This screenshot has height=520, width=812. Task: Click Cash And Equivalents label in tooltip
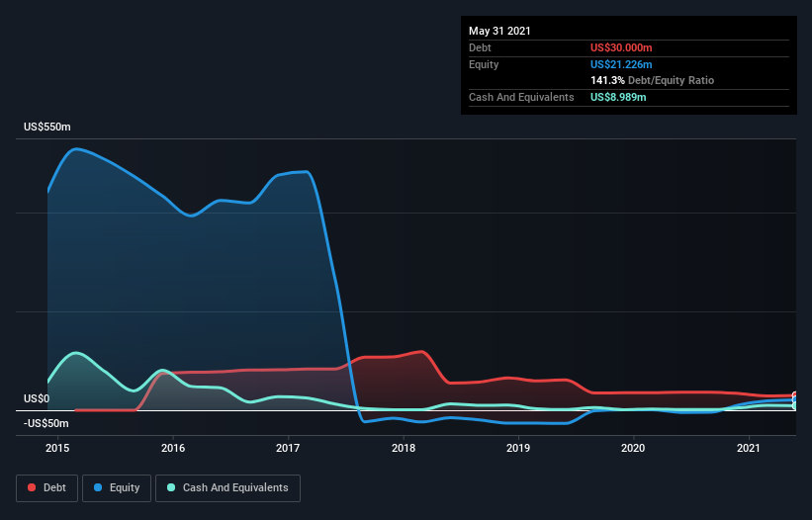[521, 97]
